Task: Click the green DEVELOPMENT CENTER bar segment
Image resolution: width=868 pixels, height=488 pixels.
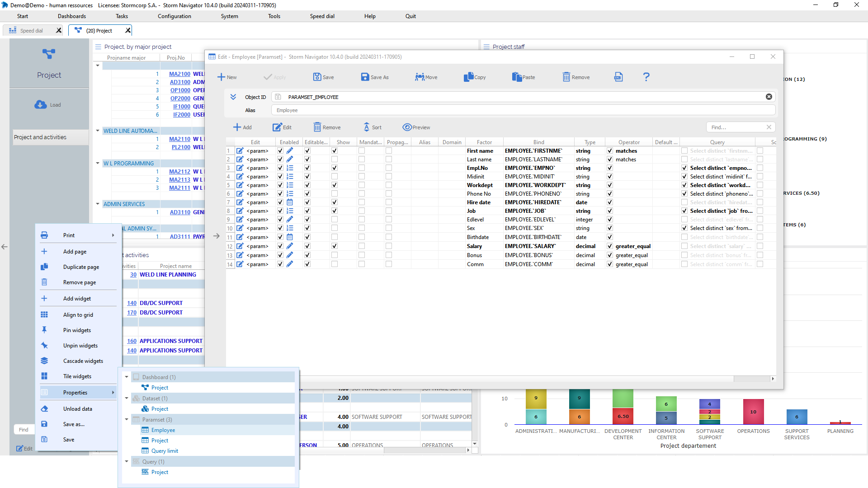Action: tap(623, 399)
